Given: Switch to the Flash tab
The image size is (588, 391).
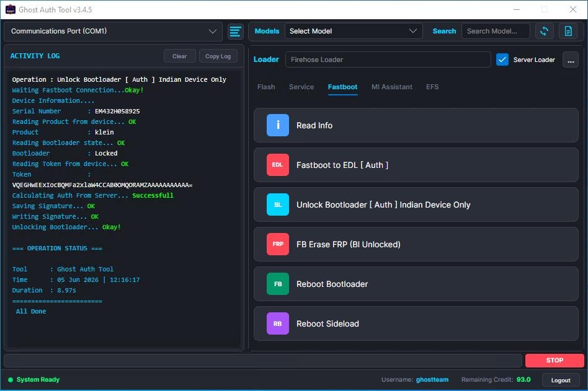Looking at the screenshot, I should [x=266, y=87].
